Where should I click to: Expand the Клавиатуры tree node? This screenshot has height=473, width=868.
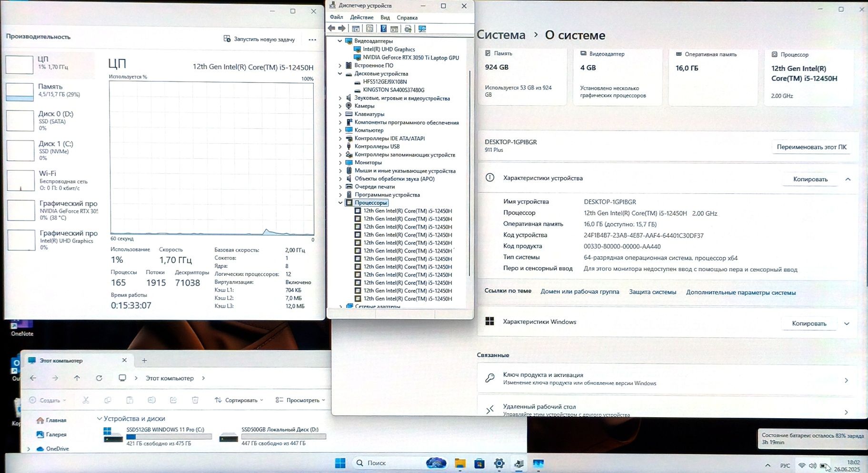[x=340, y=114]
